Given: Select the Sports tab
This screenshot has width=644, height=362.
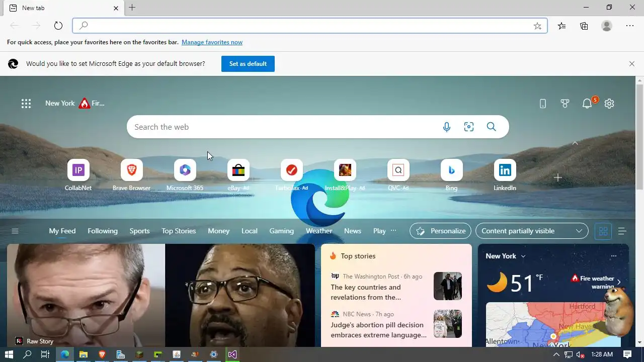Looking at the screenshot, I should pos(139,231).
